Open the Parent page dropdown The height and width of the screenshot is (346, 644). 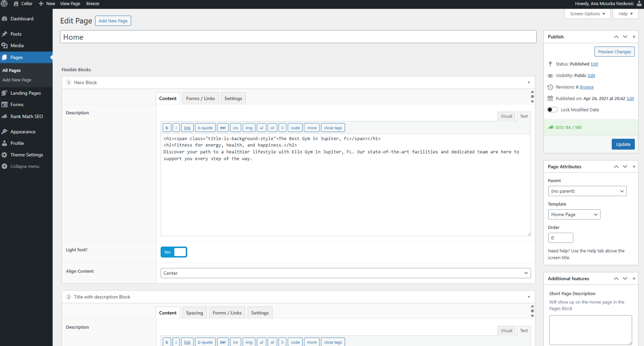[x=587, y=191]
